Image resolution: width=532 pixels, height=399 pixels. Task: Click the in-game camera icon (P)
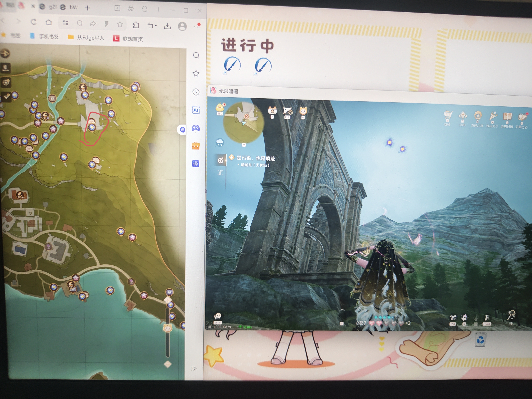pyautogui.click(x=272, y=111)
